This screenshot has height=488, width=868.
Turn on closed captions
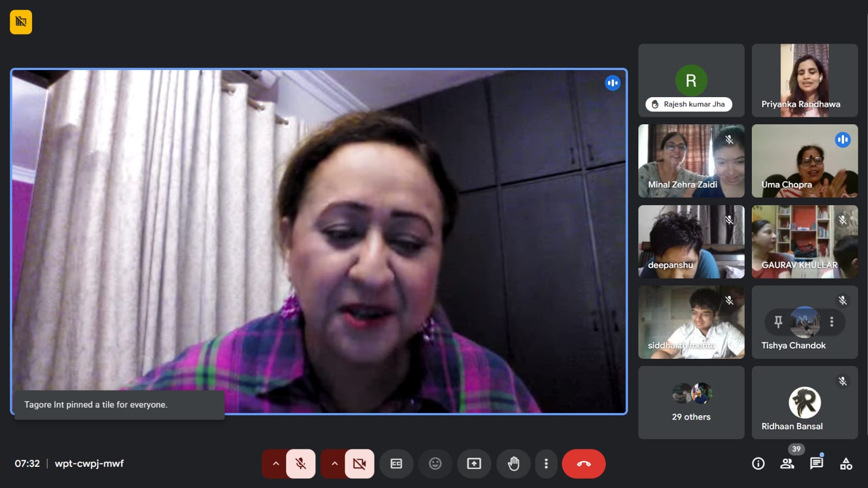coord(396,464)
